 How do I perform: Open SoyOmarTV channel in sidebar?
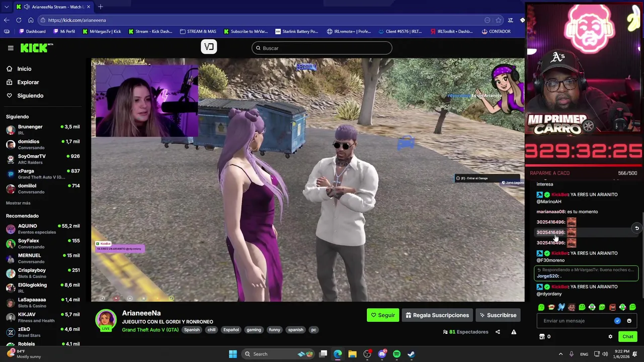(43, 159)
